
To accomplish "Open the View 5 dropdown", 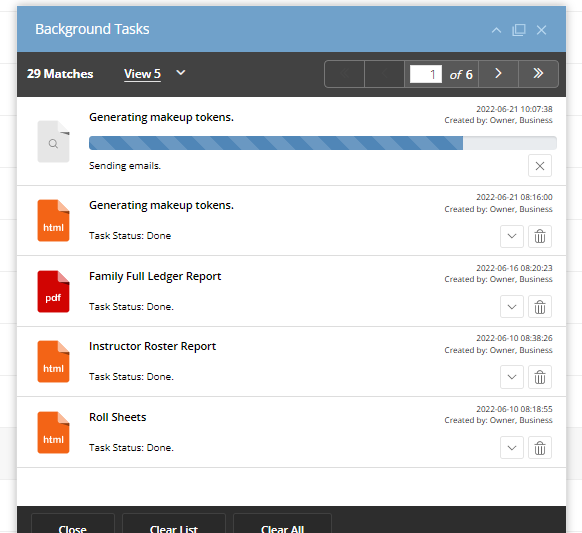I will tap(154, 73).
